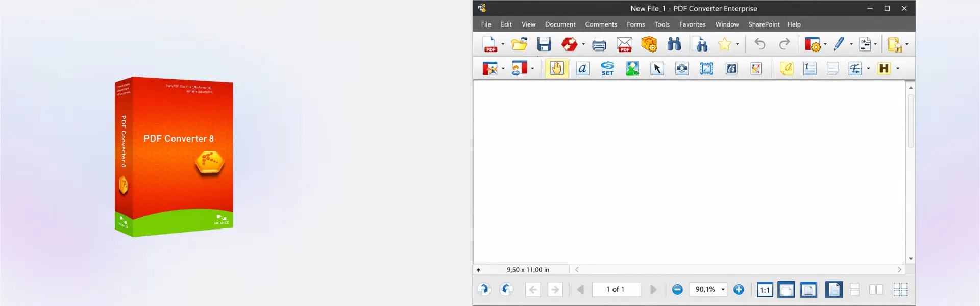Toggle single page layout view

pyautogui.click(x=834, y=290)
